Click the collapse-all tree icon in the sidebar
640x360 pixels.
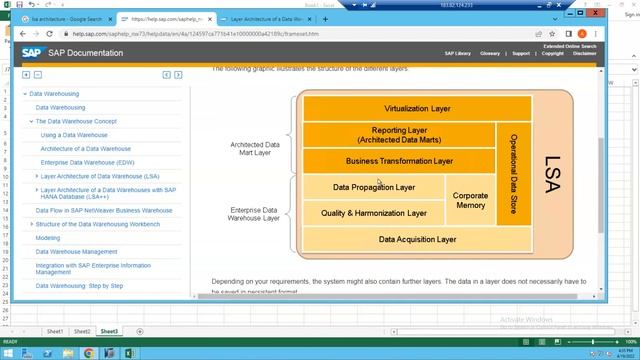(x=38, y=75)
